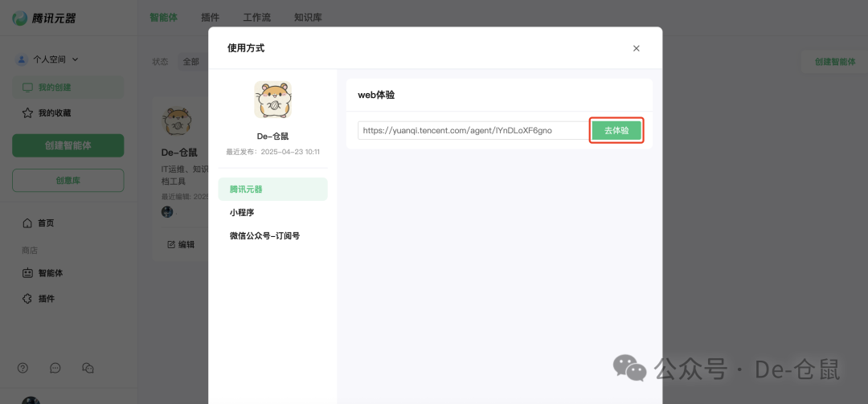Click the edit pencil icon on card

171,244
